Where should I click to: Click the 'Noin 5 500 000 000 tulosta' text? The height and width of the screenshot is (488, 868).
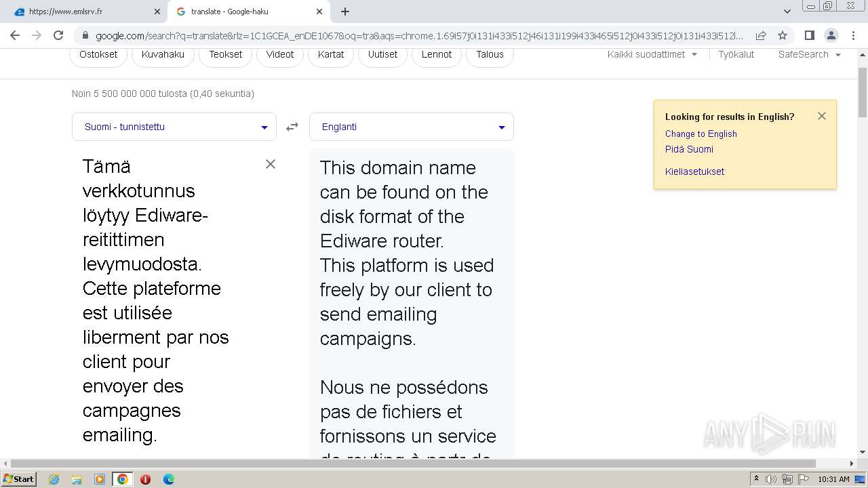[163, 94]
